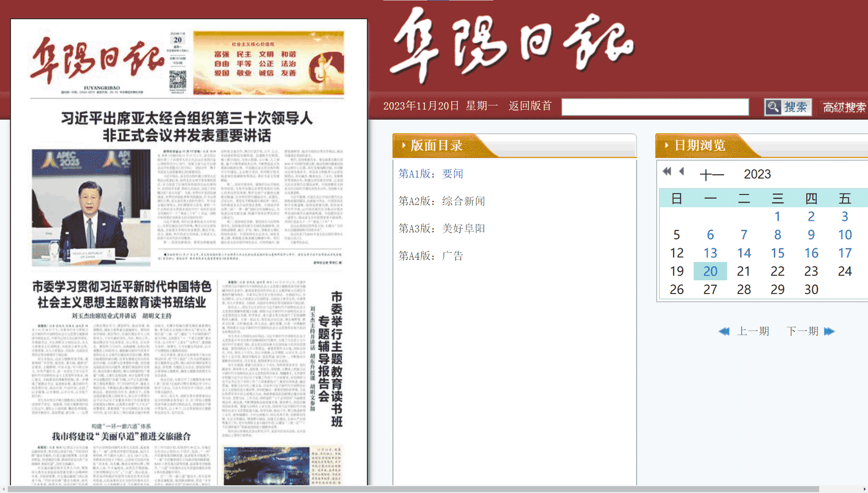The image size is (868, 493).
Task: Open the APEC meeting headline article
Action: coord(186,127)
